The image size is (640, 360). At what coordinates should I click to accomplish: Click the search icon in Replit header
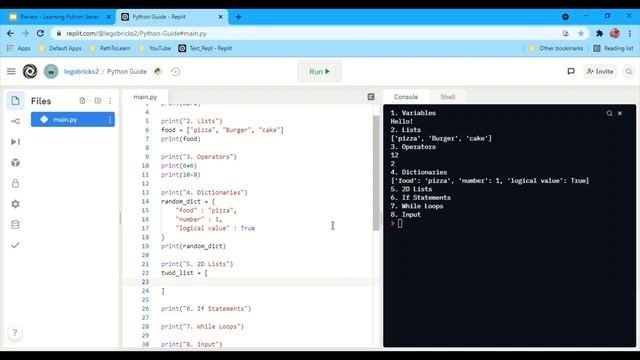coord(629,71)
